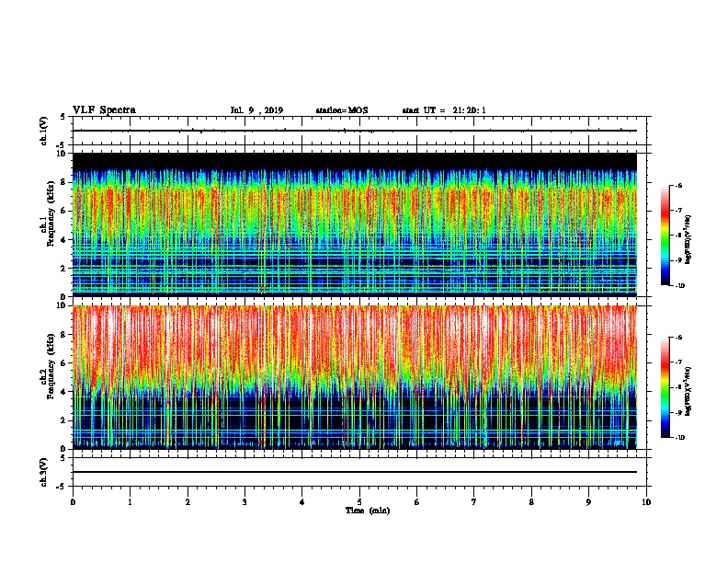Image resolution: width=728 pixels, height=563 pixels.
Task: Click the ch.3 voltage waveform trace
Action: (355, 472)
